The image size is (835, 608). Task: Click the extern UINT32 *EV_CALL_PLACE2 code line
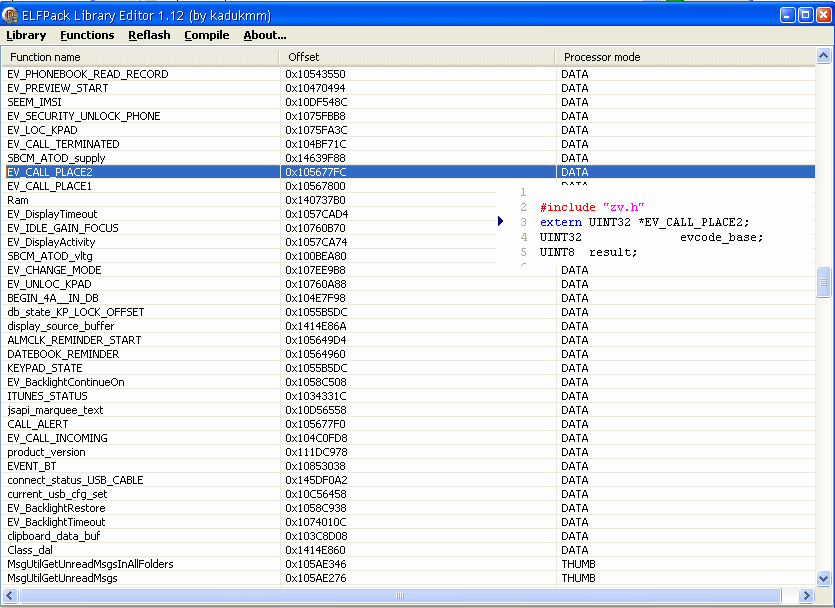click(644, 222)
